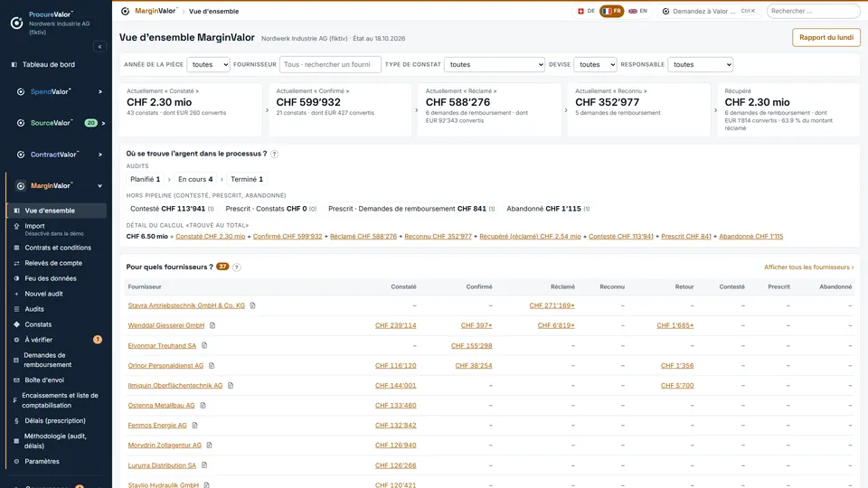Click Afficher tous les fournisseurs link
This screenshot has height=488, width=868.
click(808, 267)
